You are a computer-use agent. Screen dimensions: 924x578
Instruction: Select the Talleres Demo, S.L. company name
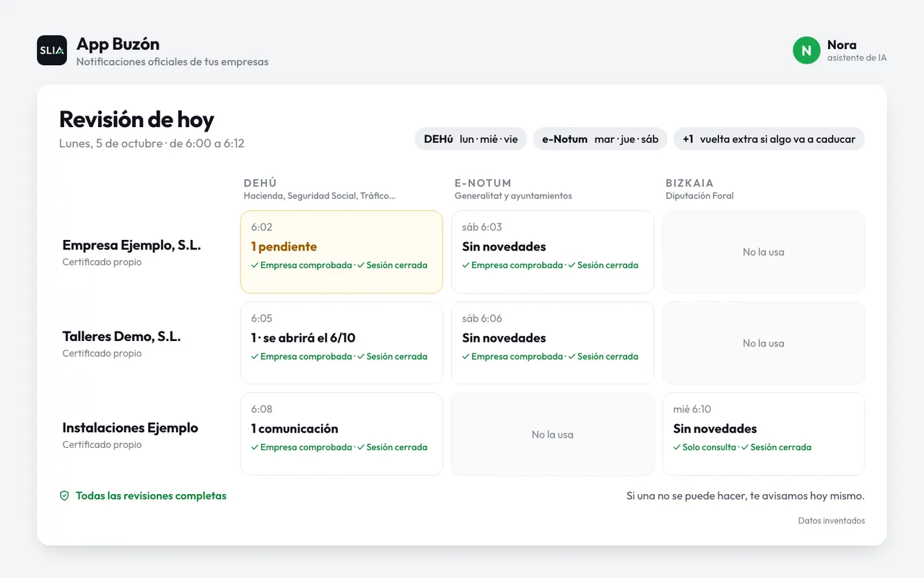(121, 336)
